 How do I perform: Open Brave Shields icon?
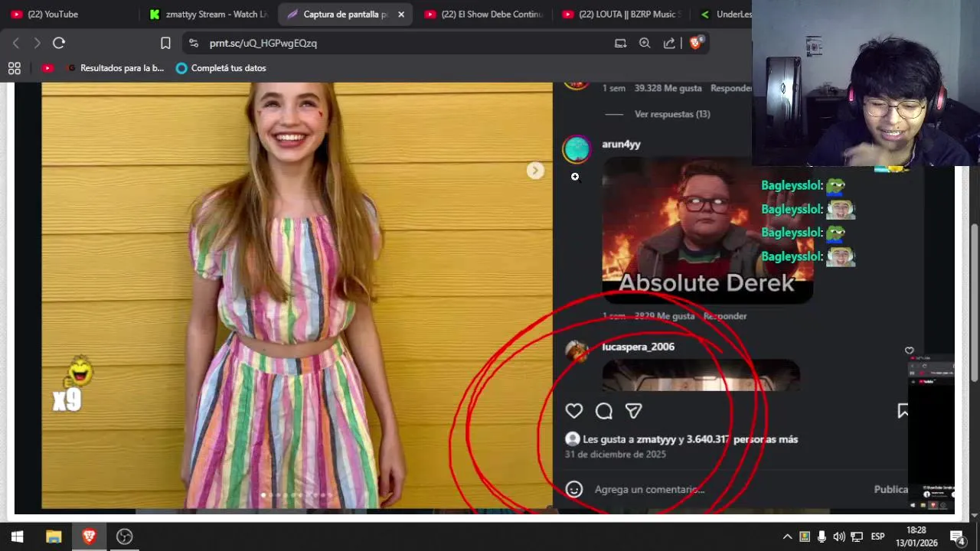tap(695, 43)
